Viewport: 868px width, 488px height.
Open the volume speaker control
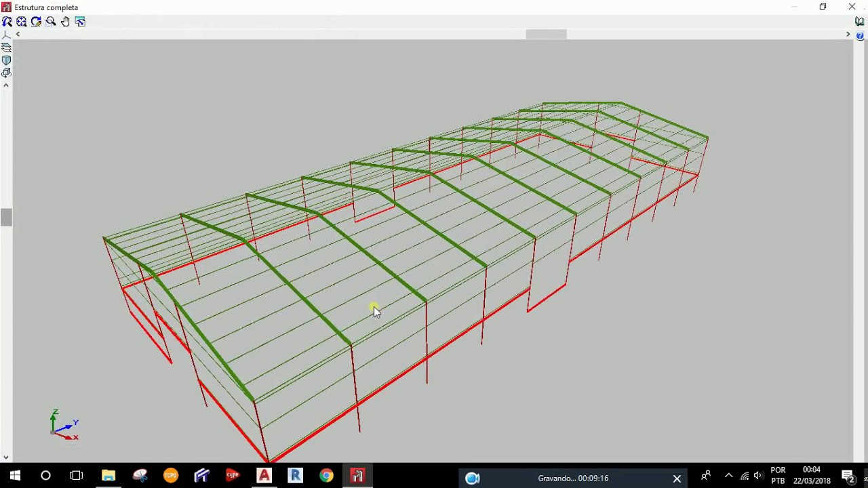pyautogui.click(x=759, y=476)
